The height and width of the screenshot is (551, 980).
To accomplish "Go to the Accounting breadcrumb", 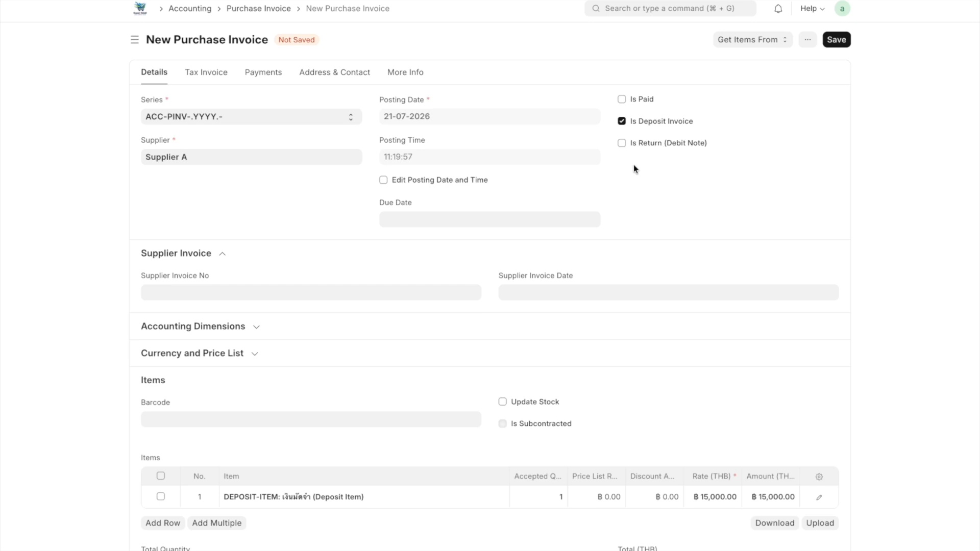I will tap(190, 9).
